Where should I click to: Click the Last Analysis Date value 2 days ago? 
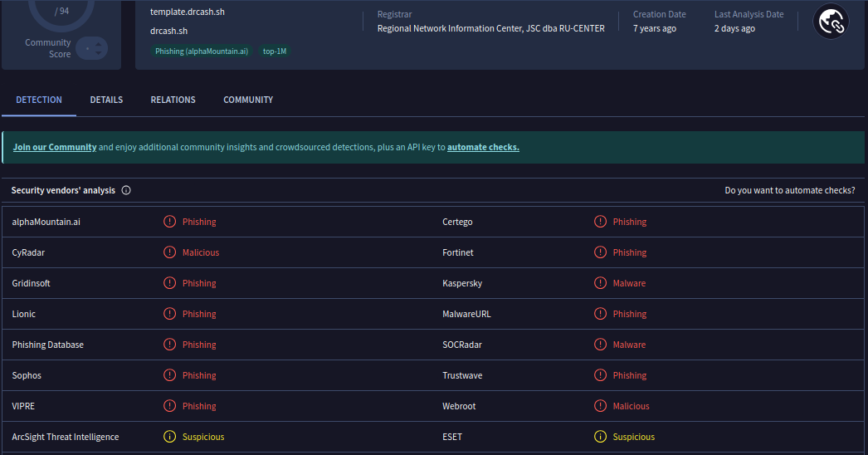coord(734,28)
